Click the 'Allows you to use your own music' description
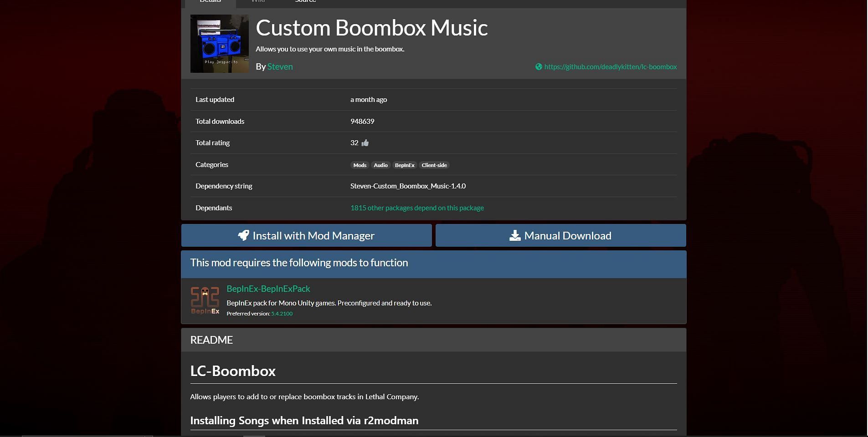Screen dimensions: 868x437 330,49
